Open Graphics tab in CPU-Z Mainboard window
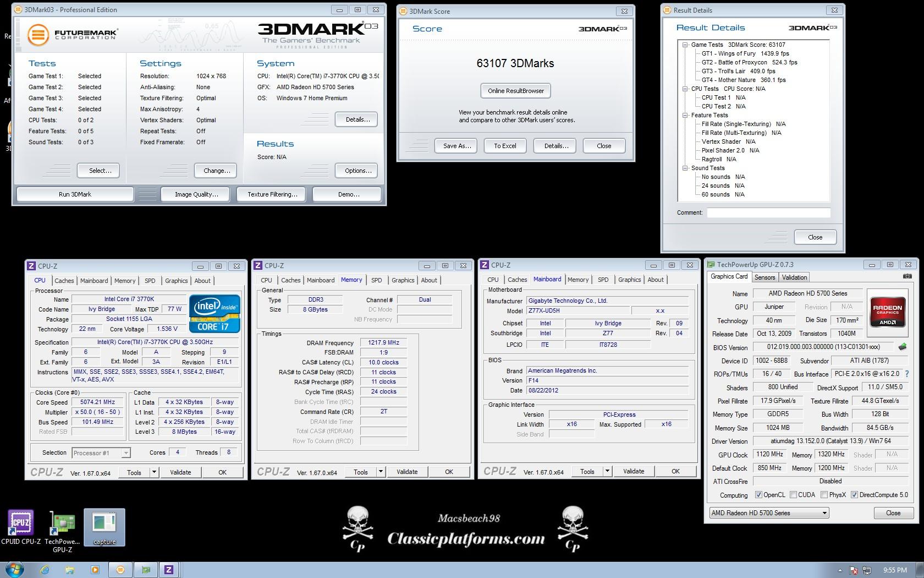Image resolution: width=924 pixels, height=578 pixels. (630, 280)
